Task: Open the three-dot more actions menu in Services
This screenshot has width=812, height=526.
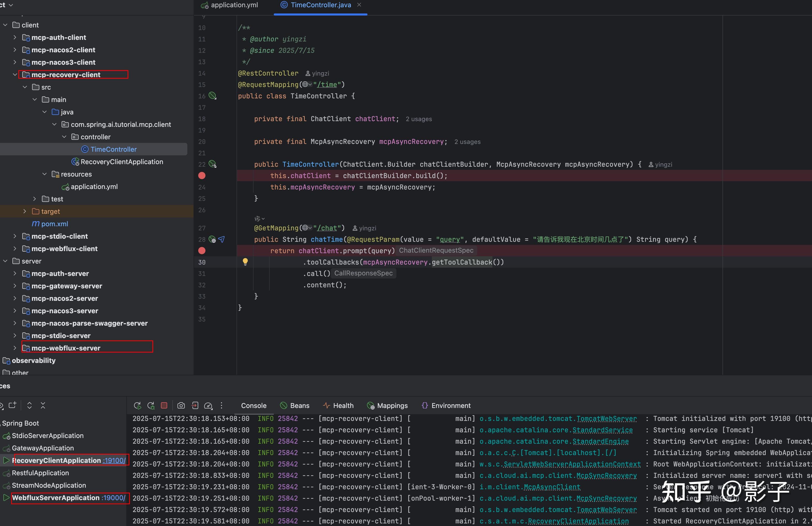Action: tap(222, 406)
